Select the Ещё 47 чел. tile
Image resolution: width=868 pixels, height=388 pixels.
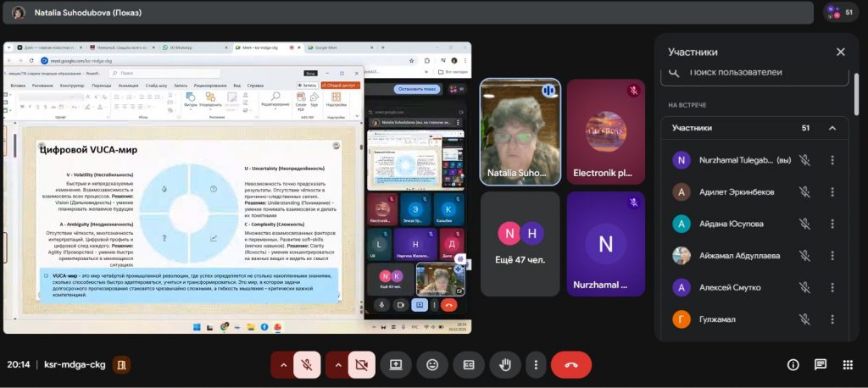(x=520, y=244)
